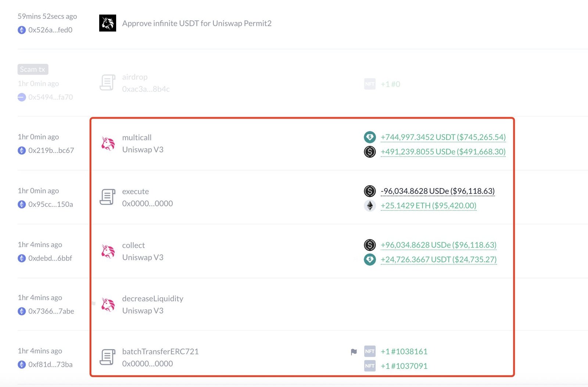Click the NFT +1 #1038161 entry
588x387 pixels.
404,352
